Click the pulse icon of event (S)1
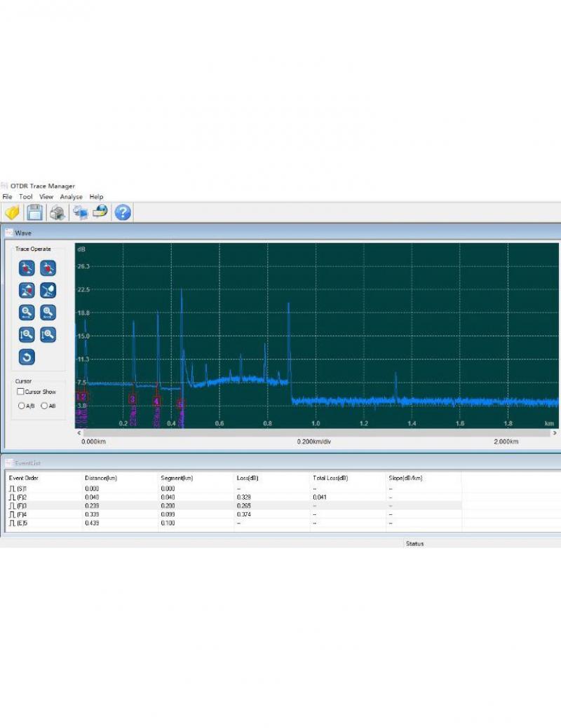 (x=12, y=488)
